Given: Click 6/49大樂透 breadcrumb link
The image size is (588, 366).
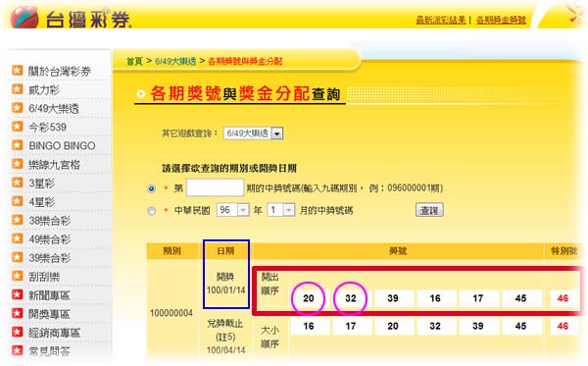Looking at the screenshot, I should pos(175,61).
